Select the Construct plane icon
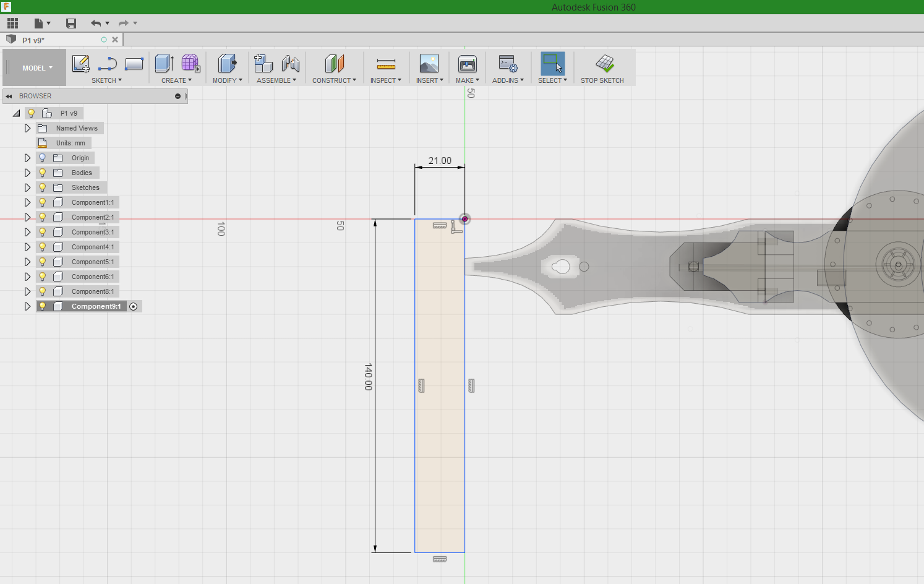The image size is (924, 584). point(334,64)
